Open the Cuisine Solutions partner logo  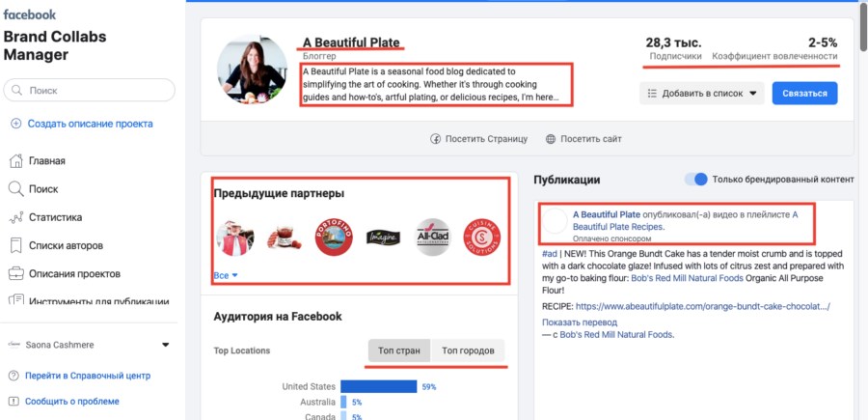(481, 238)
